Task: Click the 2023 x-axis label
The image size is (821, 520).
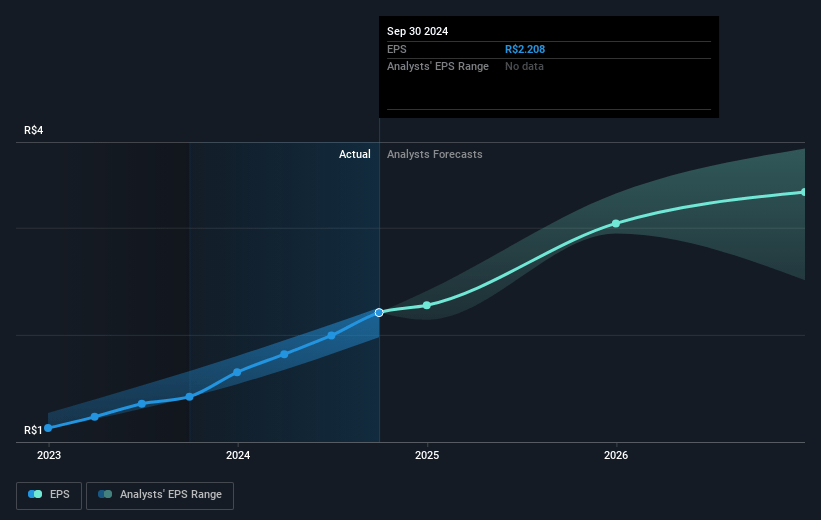Action: [49, 455]
